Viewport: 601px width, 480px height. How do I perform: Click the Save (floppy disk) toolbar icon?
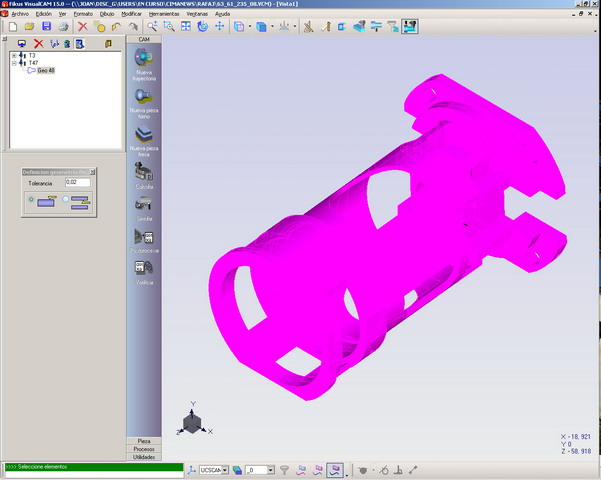click(x=46, y=27)
